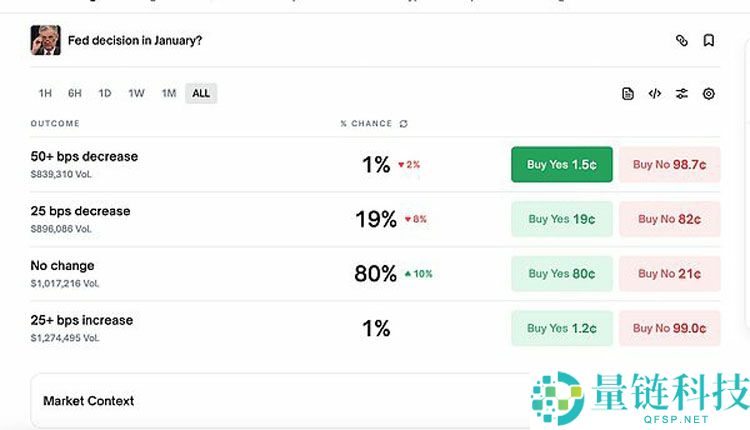Switch to the 1D time range
The width and height of the screenshot is (750, 430).
[x=105, y=94]
